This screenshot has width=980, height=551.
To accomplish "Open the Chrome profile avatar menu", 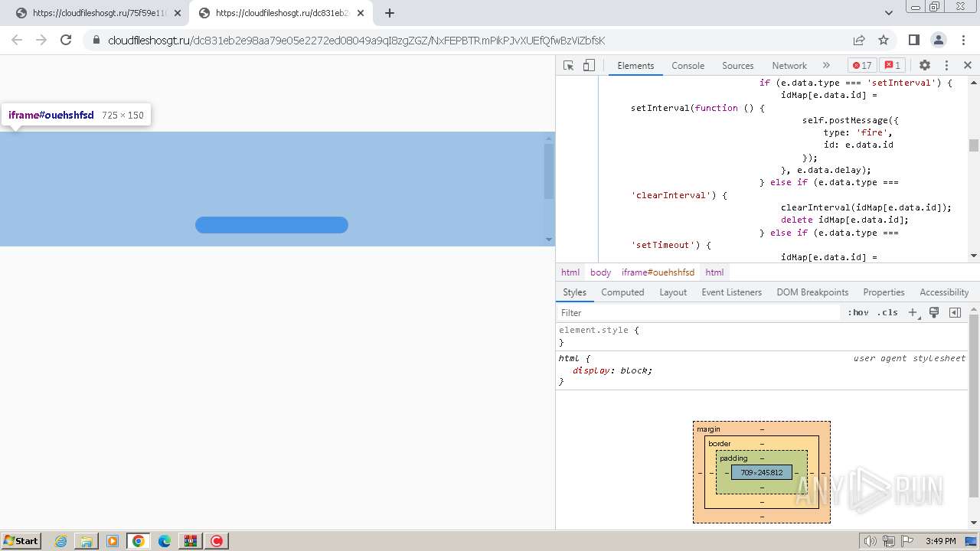I will 939,40.
